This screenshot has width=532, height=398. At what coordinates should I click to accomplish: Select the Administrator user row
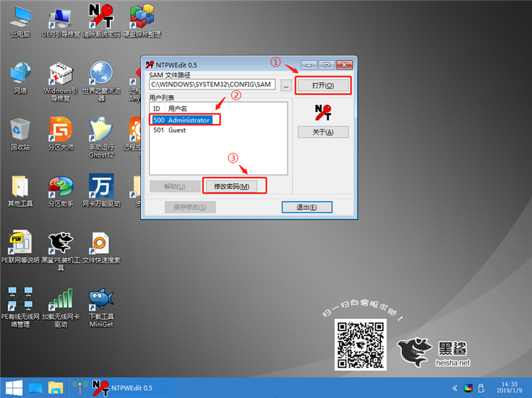pos(182,119)
